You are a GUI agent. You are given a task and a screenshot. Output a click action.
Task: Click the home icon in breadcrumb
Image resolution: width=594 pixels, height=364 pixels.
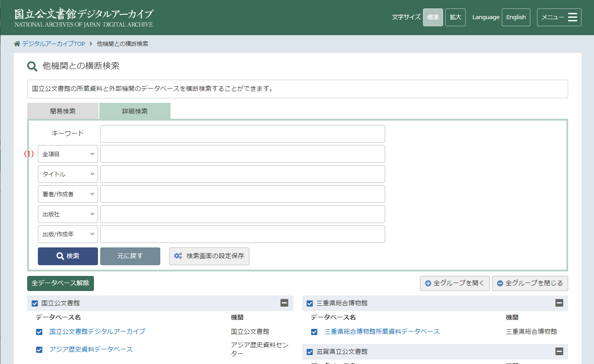pos(17,44)
